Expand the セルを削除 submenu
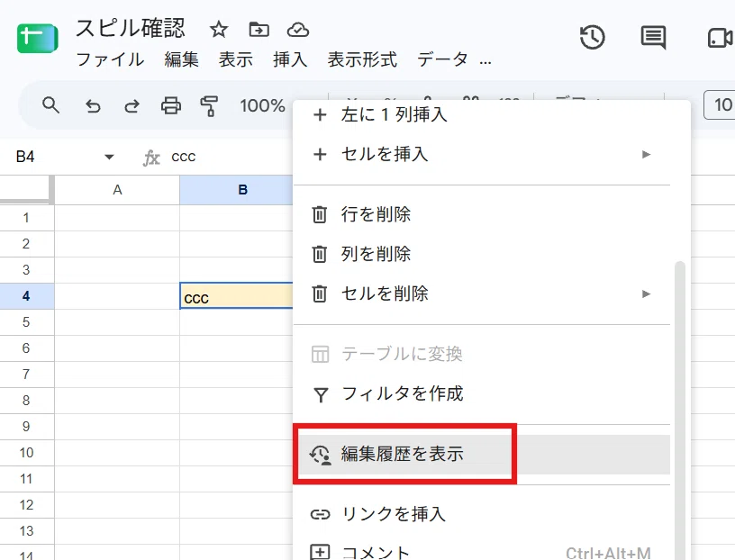The width and height of the screenshot is (735, 560). pos(647,294)
